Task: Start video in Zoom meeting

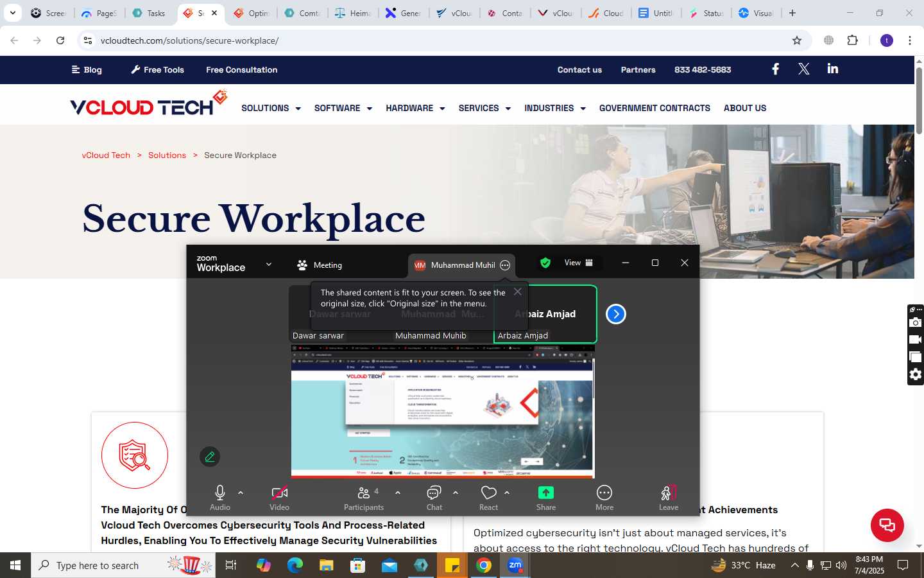Action: [x=279, y=497]
